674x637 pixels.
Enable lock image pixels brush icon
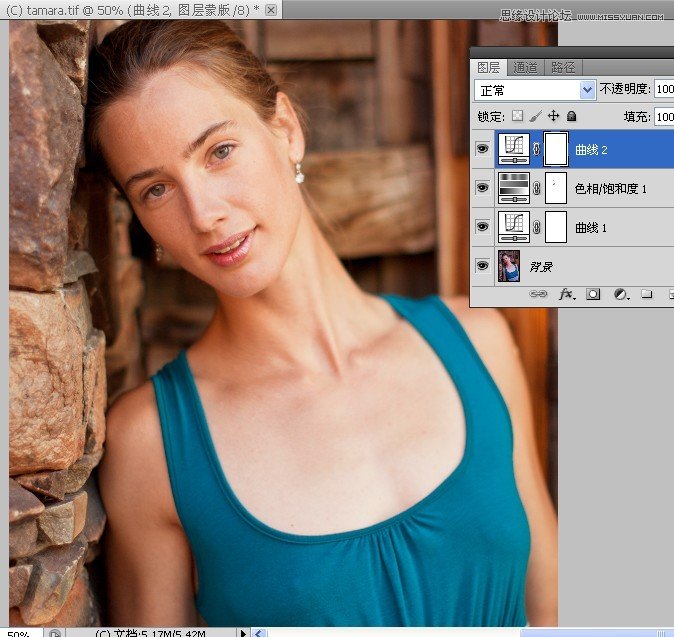(535, 117)
